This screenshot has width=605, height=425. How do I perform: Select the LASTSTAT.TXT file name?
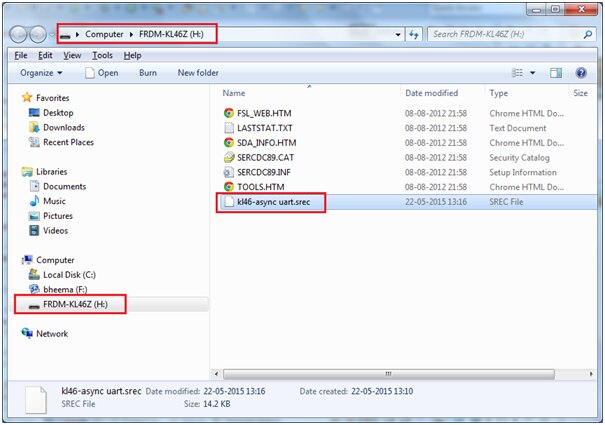pos(265,128)
